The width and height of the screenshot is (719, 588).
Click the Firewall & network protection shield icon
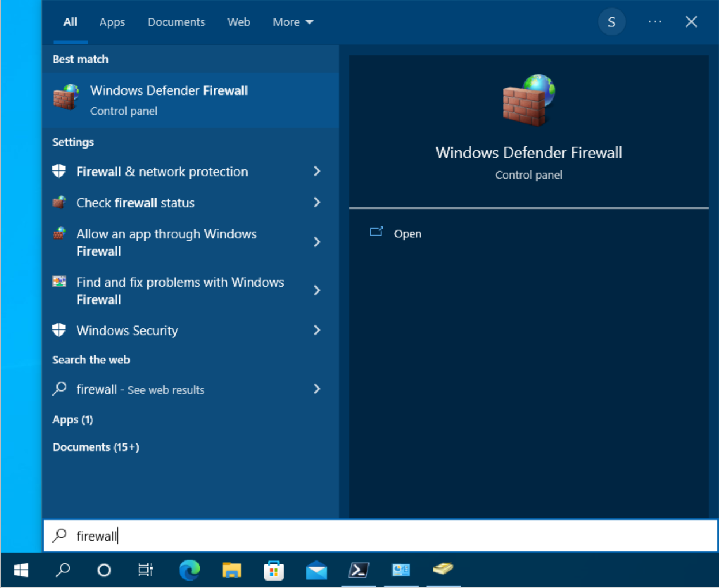pos(59,171)
